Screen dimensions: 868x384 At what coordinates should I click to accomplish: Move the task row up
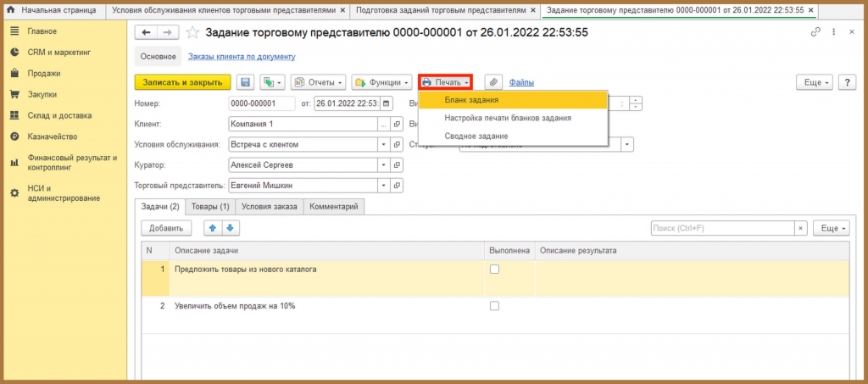(213, 228)
